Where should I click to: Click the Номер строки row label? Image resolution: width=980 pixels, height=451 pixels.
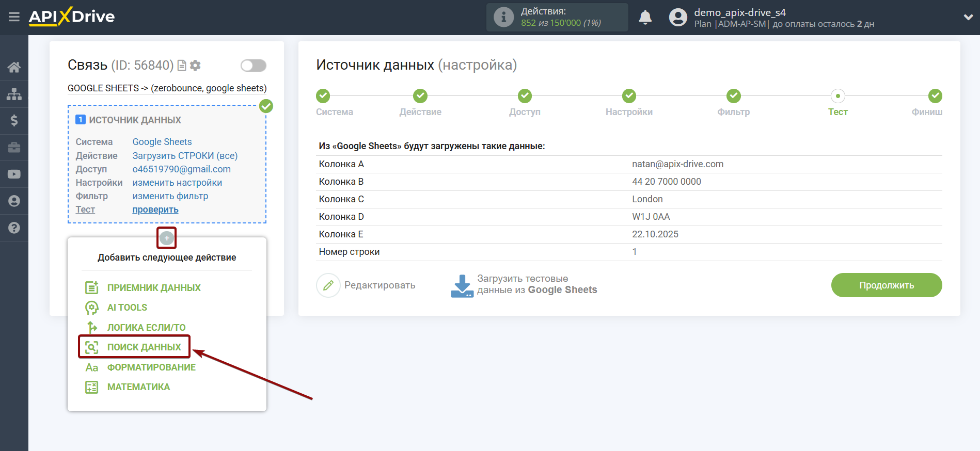click(349, 252)
